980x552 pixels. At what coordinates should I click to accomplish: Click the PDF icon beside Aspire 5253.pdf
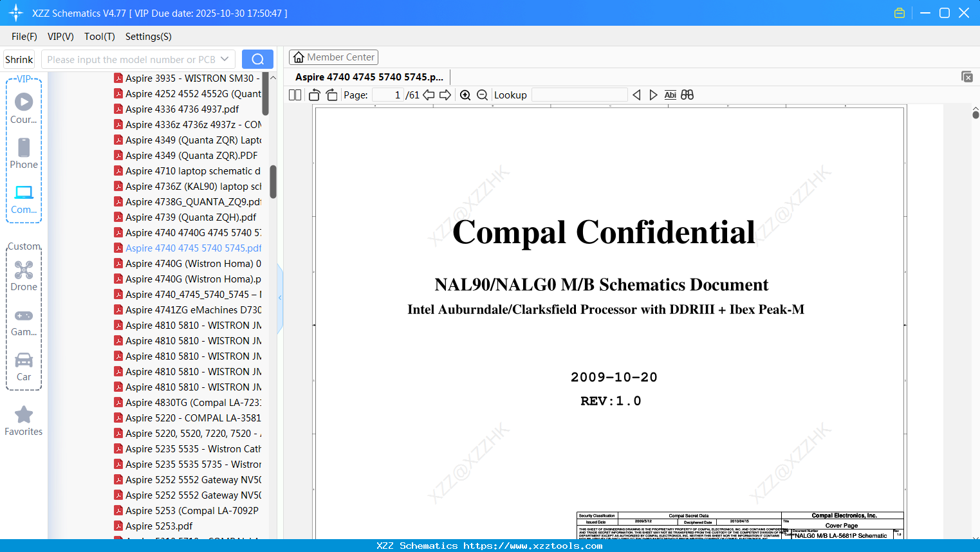click(118, 526)
